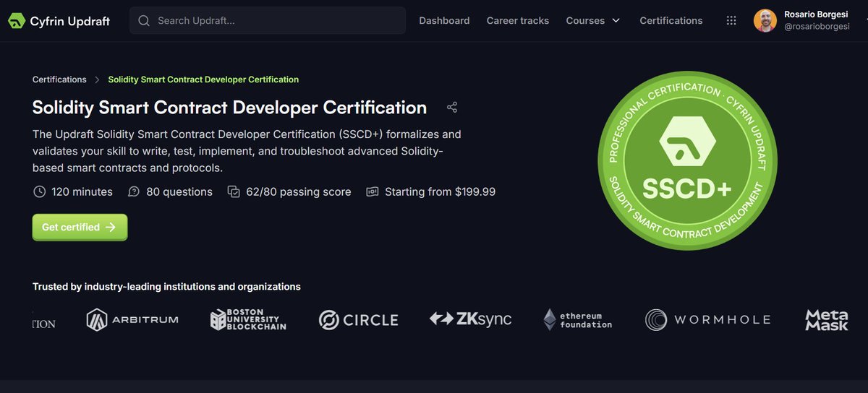Click the search magnifier icon
This screenshot has width=868, height=393.
pyautogui.click(x=144, y=21)
